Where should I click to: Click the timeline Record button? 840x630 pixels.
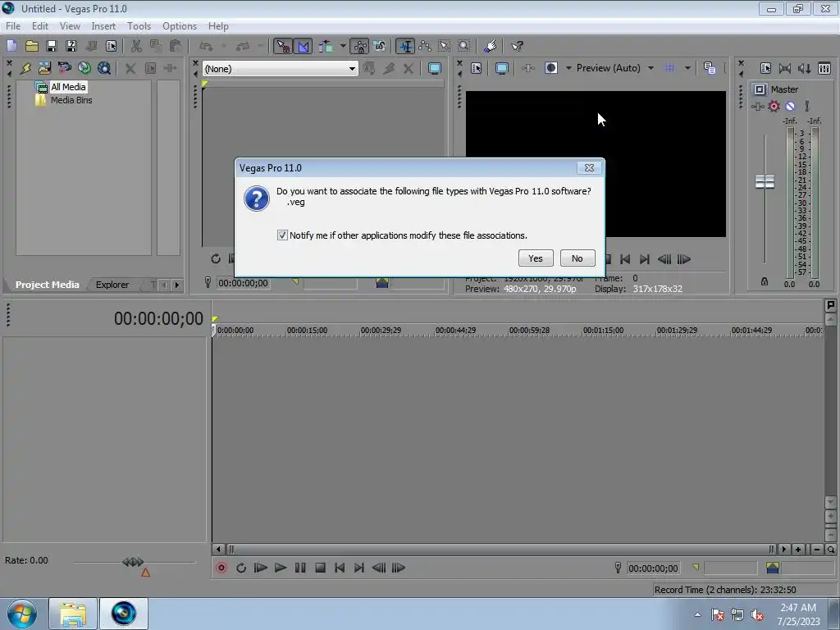click(x=221, y=568)
